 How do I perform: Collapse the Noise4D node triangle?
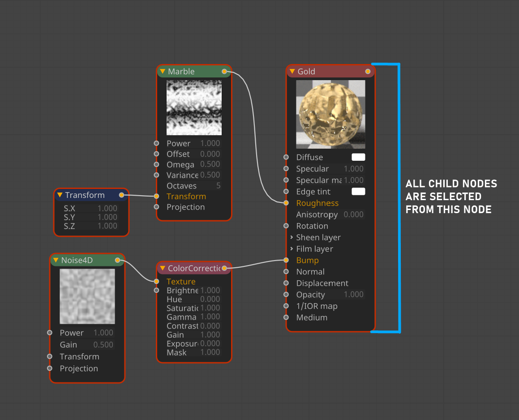pos(56,260)
